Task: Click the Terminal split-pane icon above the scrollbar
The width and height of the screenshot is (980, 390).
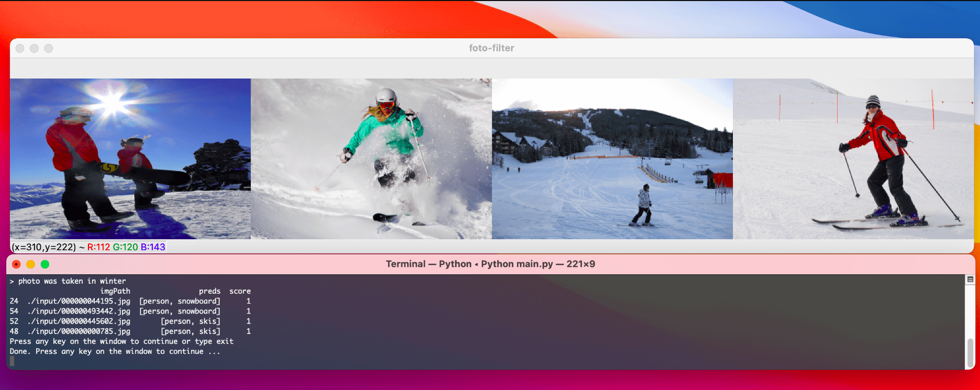Action: click(970, 280)
